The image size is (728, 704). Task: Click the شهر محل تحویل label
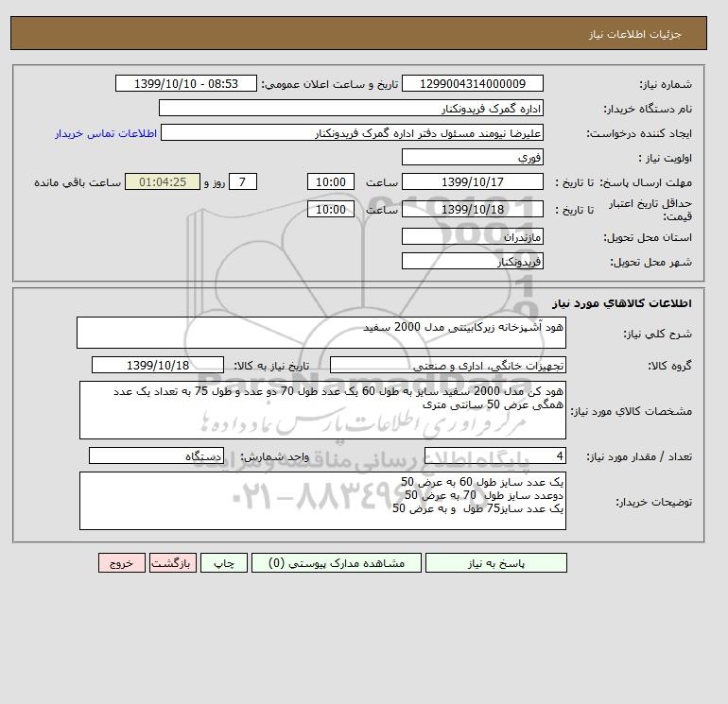[650, 262]
